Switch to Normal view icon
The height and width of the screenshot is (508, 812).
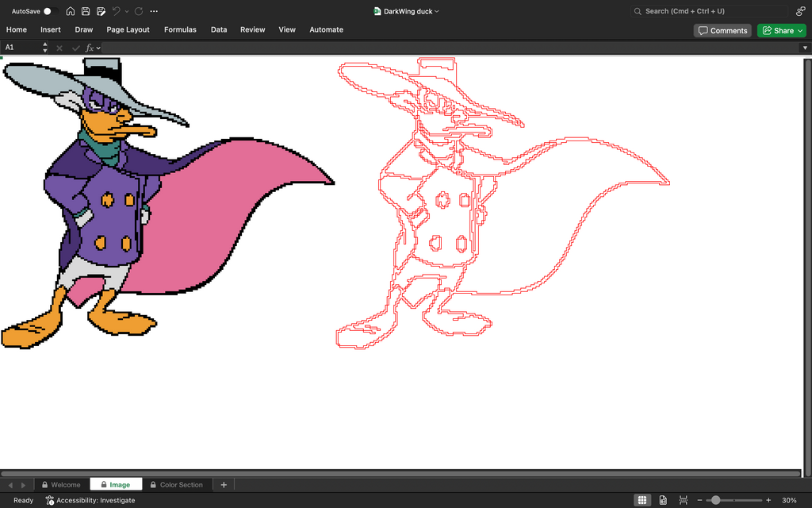(642, 500)
